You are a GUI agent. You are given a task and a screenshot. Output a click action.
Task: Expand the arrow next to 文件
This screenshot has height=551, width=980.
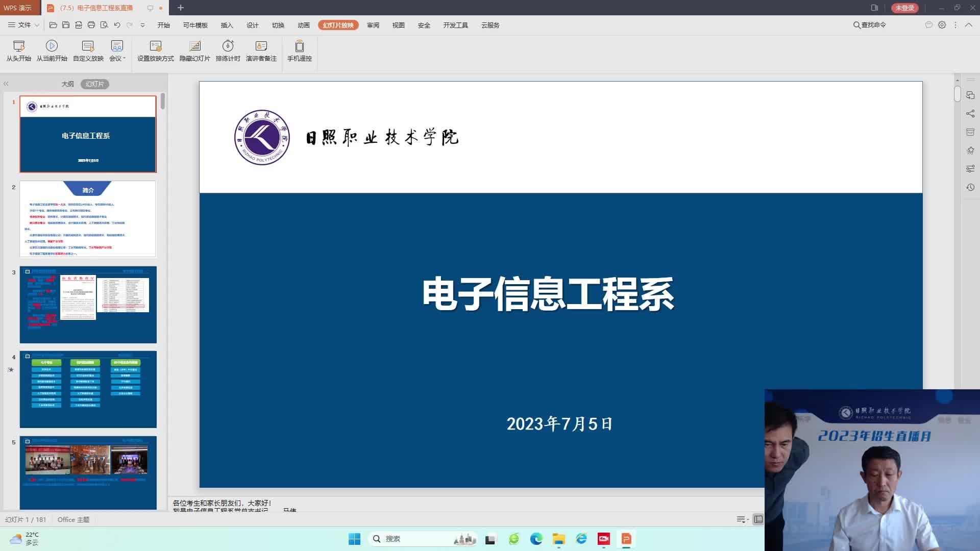pyautogui.click(x=37, y=25)
